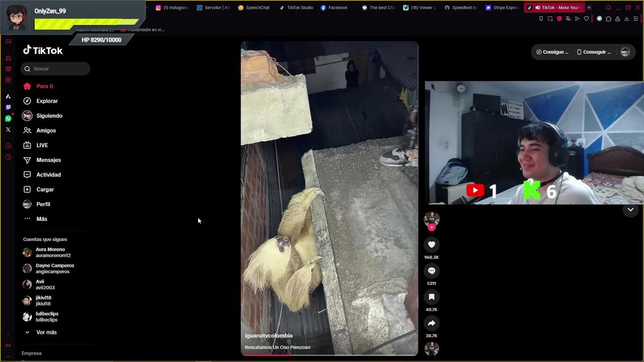Open browser easy setup menu icon

pos(636,19)
